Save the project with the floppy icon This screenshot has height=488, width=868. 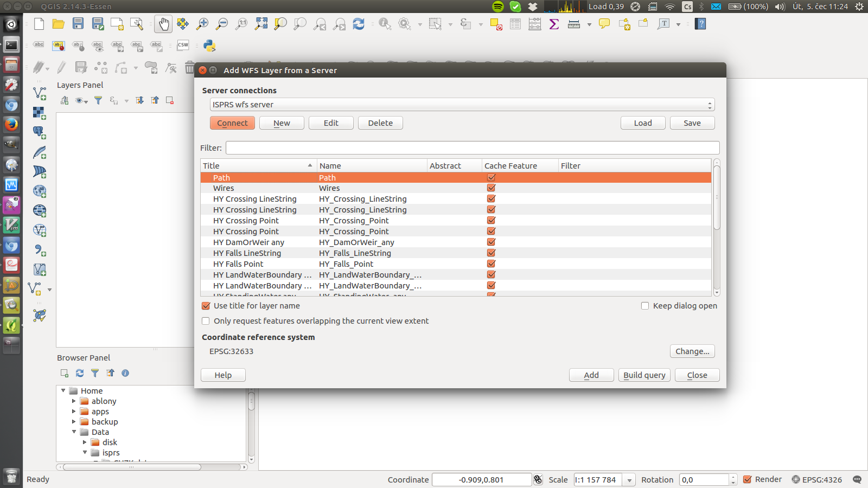click(x=78, y=24)
